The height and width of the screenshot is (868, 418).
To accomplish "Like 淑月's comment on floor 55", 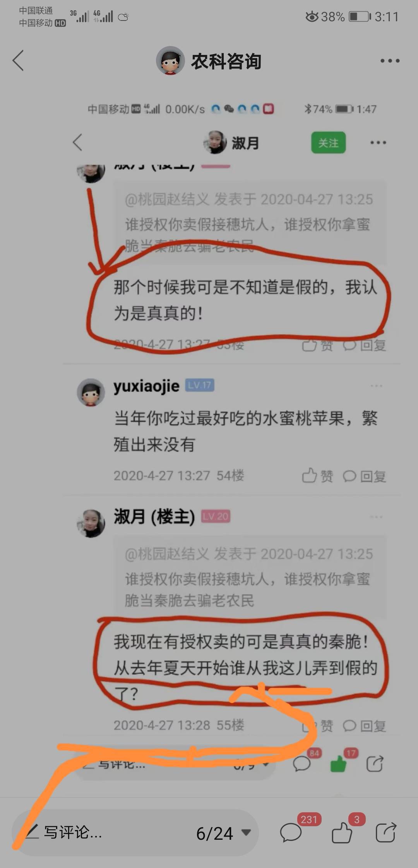I will [317, 726].
